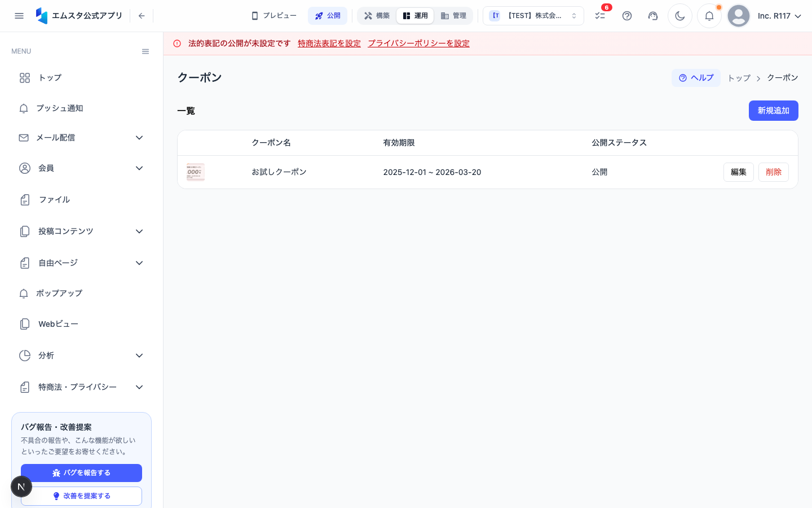This screenshot has width=812, height=508.
Task: Edit the お試しクーポン row via 編集
Action: click(739, 172)
